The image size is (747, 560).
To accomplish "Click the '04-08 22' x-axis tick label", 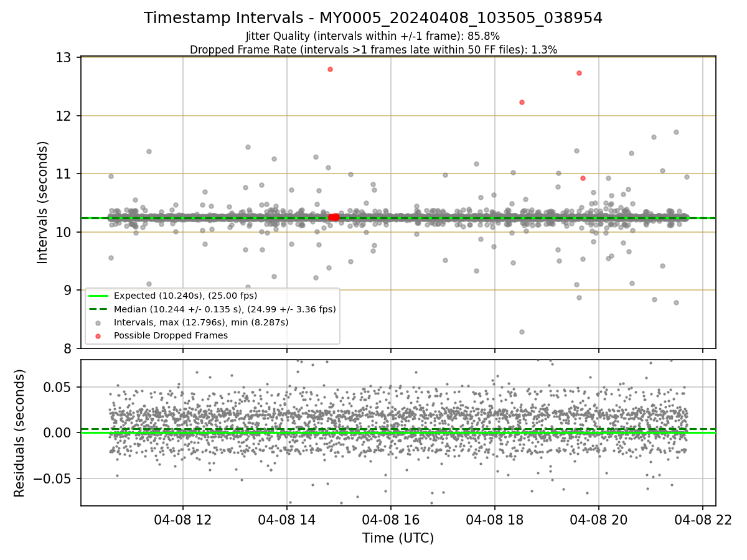I will tap(702, 521).
